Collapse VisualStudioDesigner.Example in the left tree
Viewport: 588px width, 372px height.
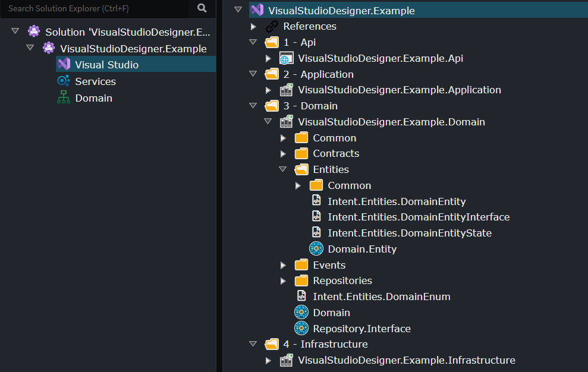coord(30,48)
